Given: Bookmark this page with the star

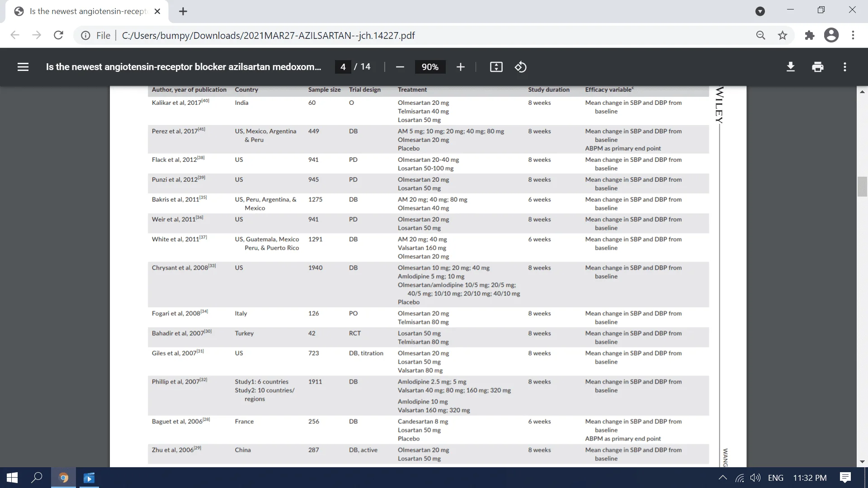Looking at the screenshot, I should click(783, 35).
